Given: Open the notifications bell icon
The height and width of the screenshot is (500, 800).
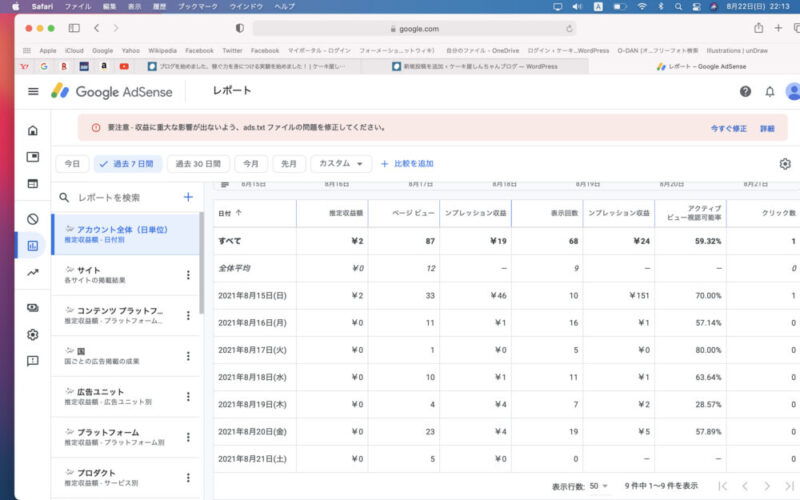Looking at the screenshot, I should 770,91.
